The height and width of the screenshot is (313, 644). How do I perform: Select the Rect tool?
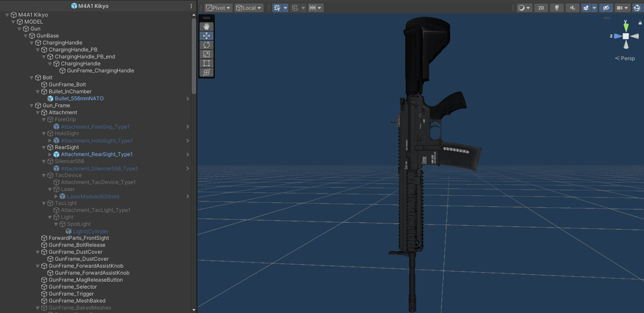(207, 63)
